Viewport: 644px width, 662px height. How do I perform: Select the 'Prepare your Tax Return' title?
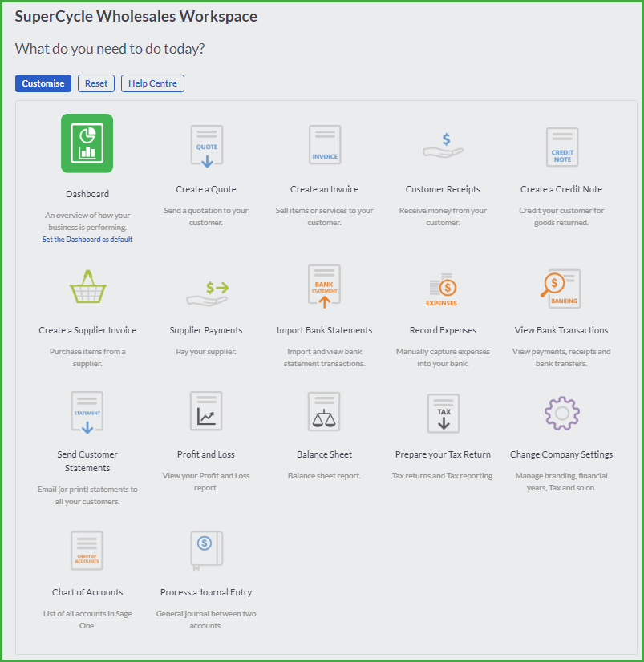tap(443, 454)
